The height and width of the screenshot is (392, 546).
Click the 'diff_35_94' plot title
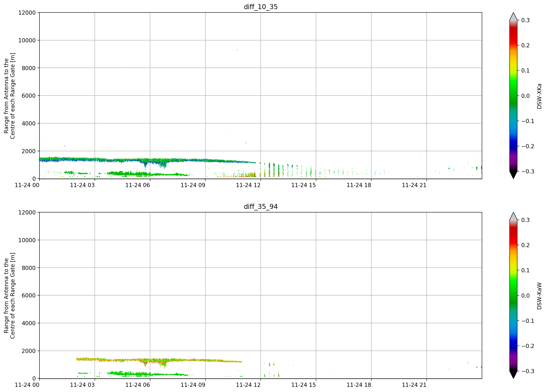pos(261,207)
